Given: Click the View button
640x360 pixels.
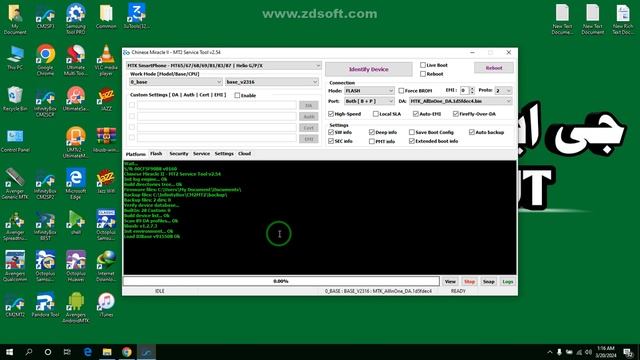Looking at the screenshot, I should (x=450, y=282).
